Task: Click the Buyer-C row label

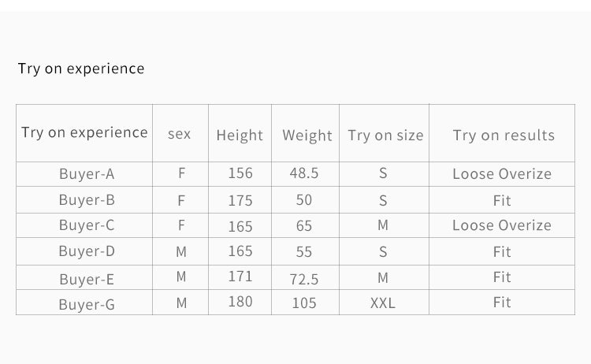Action: [x=87, y=225]
